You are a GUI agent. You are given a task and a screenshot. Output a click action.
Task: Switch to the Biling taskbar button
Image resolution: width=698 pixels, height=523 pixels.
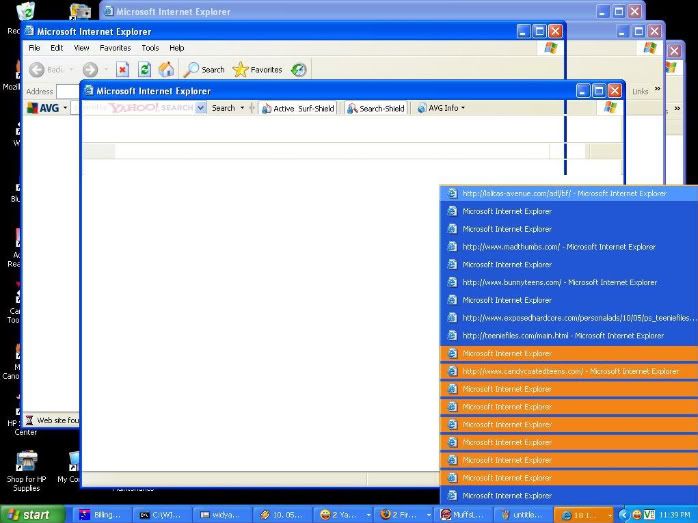pyautogui.click(x=102, y=515)
